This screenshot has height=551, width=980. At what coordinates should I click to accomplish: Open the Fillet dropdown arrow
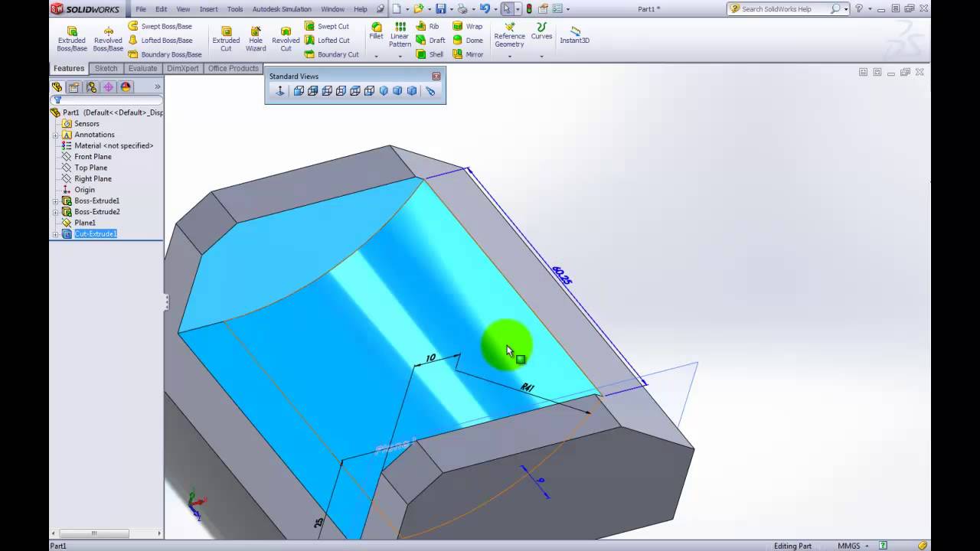(376, 56)
